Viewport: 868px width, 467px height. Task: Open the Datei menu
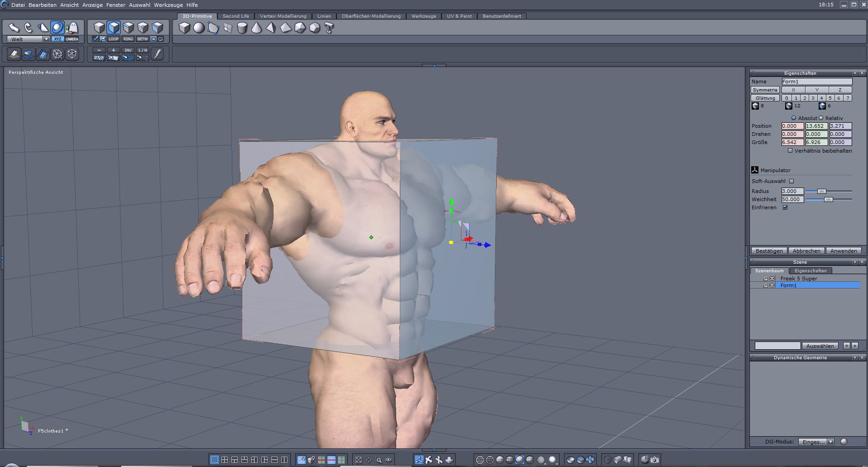[x=18, y=5]
